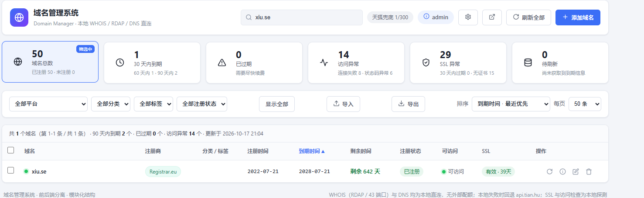This screenshot has height=198, width=644.
Task: Select the 已过期 stat card
Action: (254, 63)
